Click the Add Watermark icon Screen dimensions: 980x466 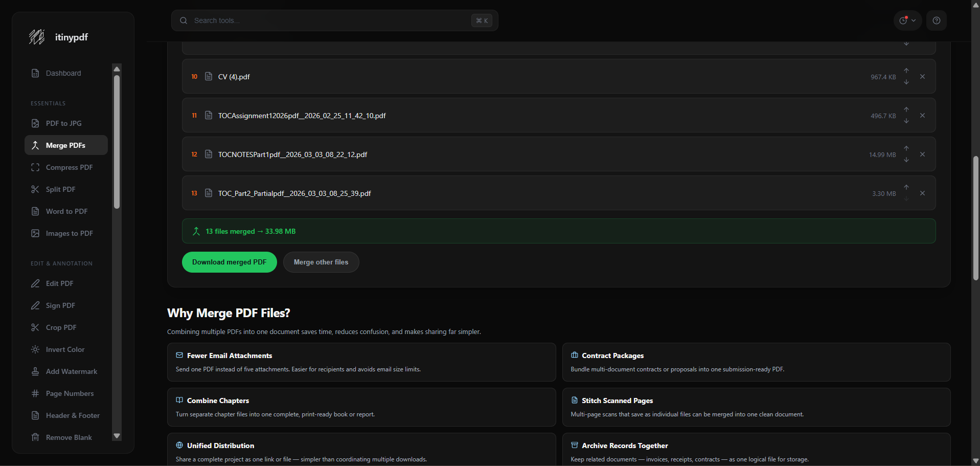[35, 371]
